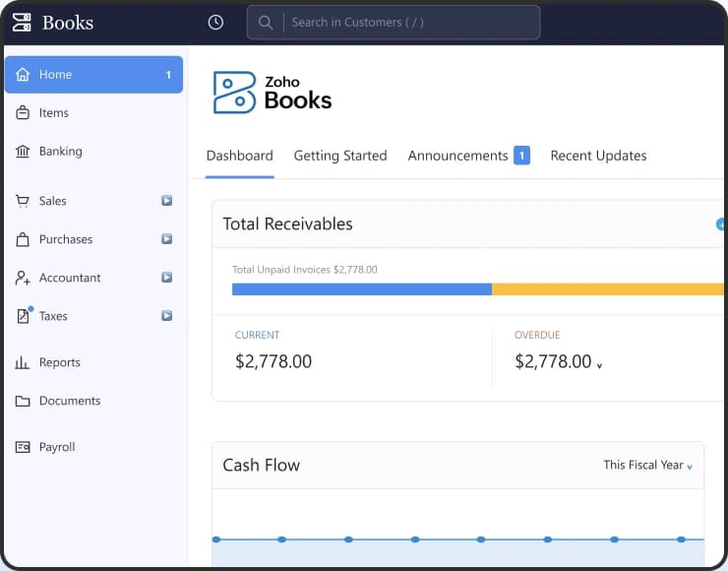Click the search magnifier icon

pyautogui.click(x=265, y=23)
